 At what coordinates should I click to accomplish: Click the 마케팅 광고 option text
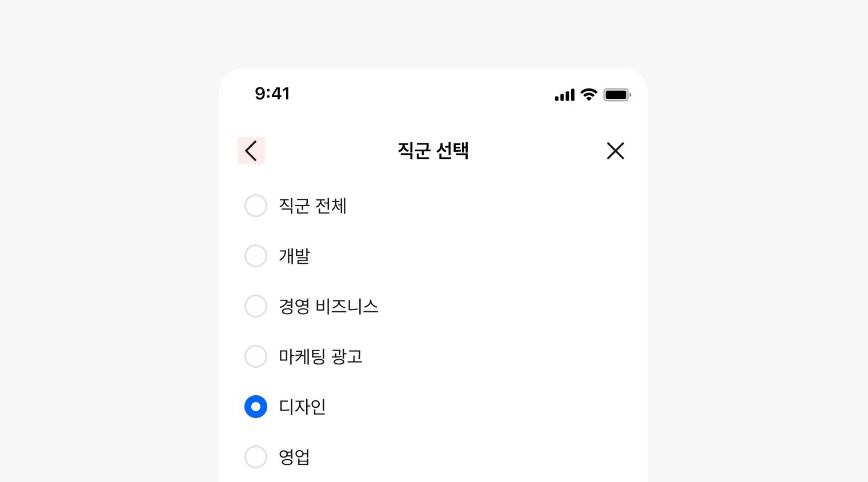point(320,356)
